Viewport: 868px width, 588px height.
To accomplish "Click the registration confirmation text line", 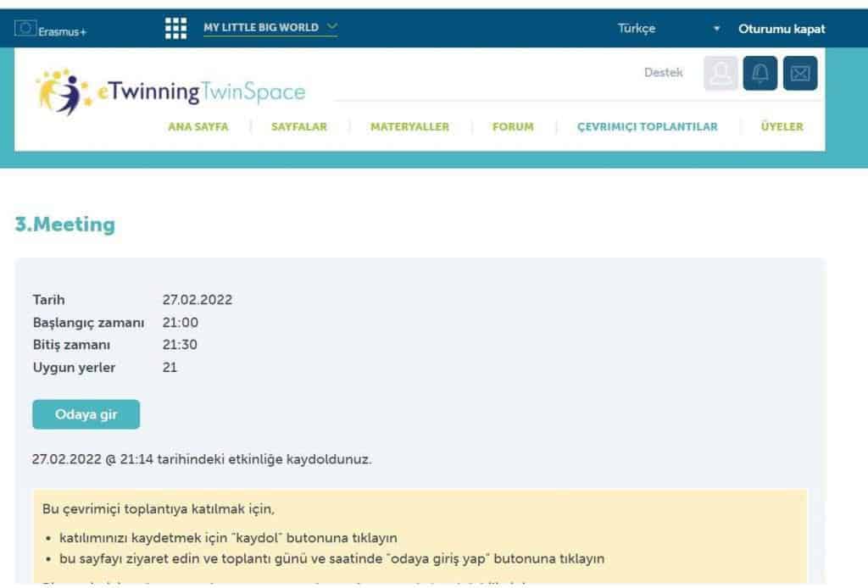I will [202, 460].
